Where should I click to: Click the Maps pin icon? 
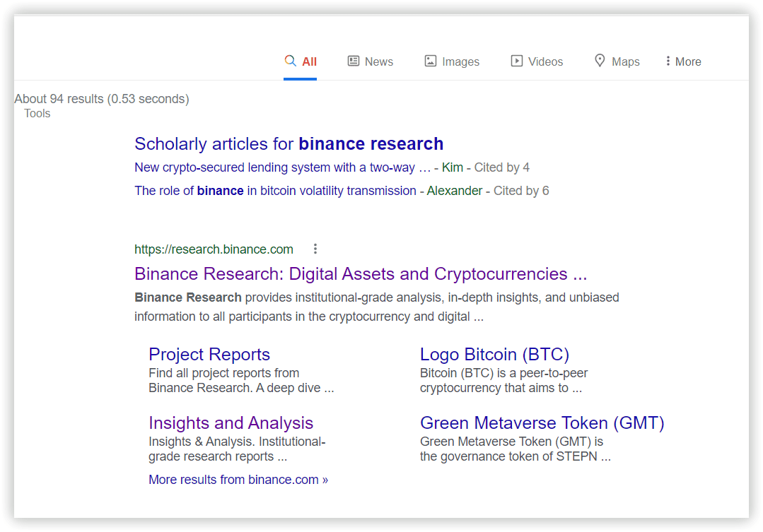(x=600, y=61)
